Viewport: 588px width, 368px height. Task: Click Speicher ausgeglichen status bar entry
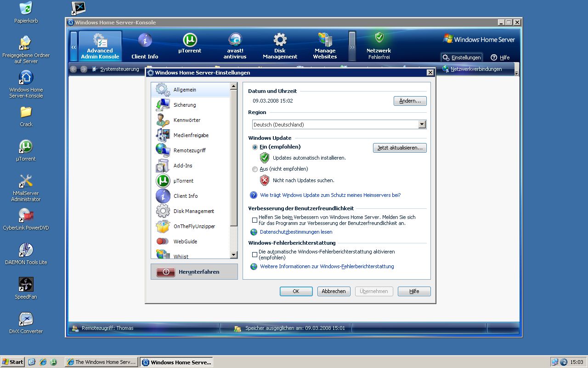[294, 328]
